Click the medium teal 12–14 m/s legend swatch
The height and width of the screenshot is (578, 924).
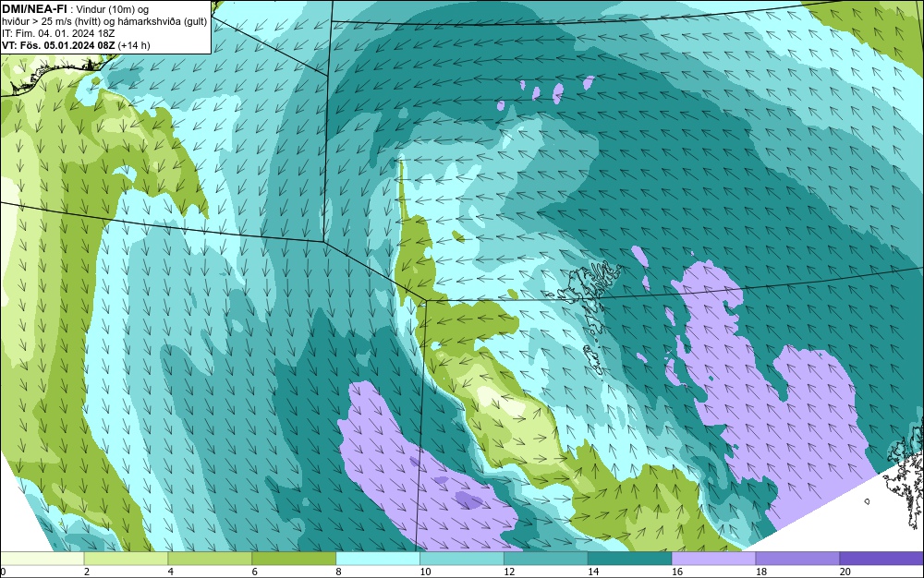[546, 559]
